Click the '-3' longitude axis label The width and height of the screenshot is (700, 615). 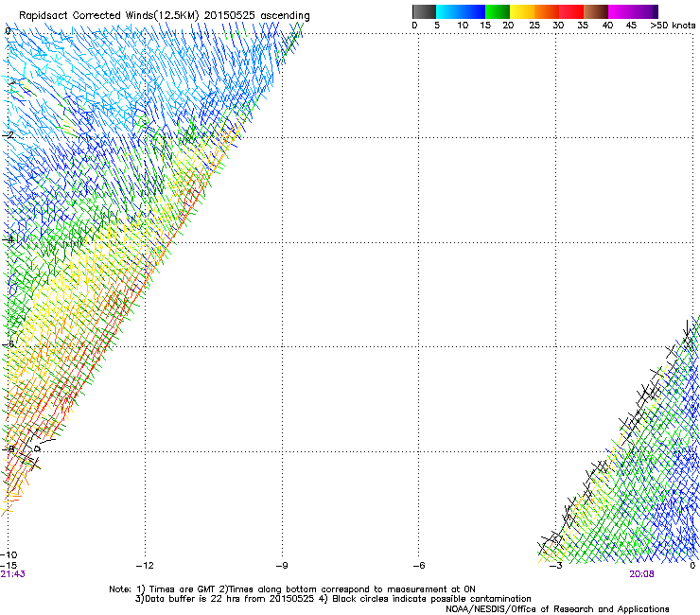click(555, 566)
